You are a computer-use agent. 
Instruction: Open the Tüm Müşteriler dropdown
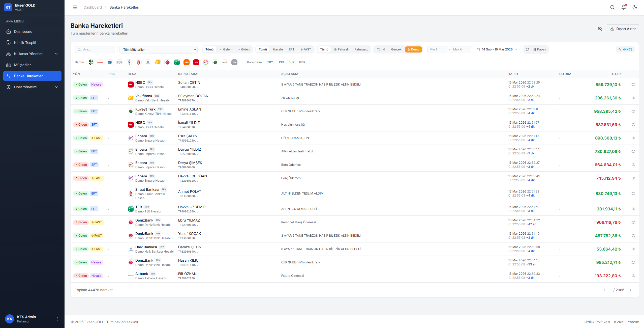pos(159,49)
